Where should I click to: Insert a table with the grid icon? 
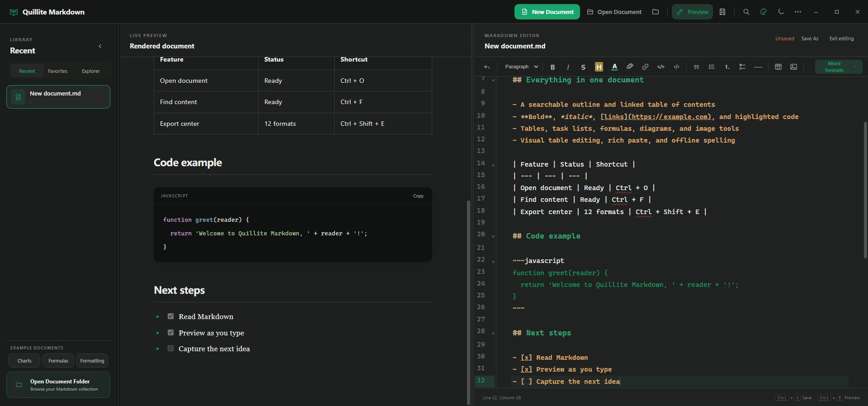[x=778, y=67]
